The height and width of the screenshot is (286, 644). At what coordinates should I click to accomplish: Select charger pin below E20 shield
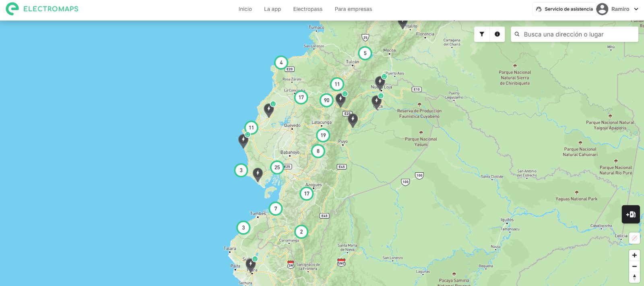(353, 120)
